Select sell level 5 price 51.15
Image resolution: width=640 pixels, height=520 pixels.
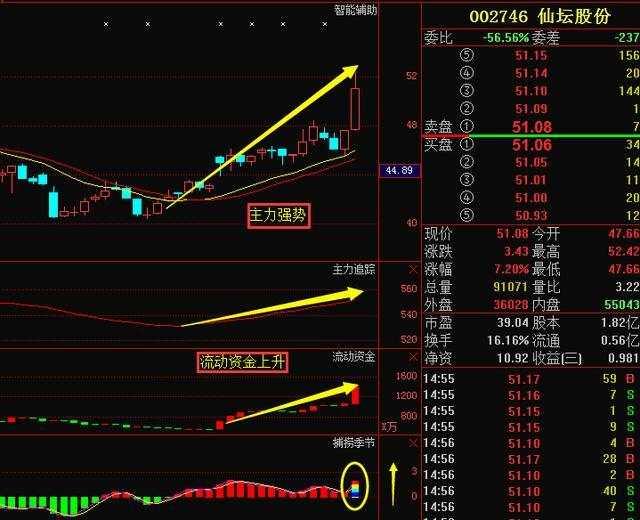click(531, 55)
